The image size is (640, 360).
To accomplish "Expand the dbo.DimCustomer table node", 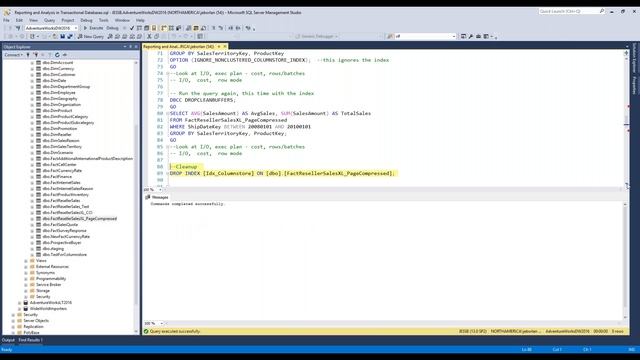I will tap(32, 75).
